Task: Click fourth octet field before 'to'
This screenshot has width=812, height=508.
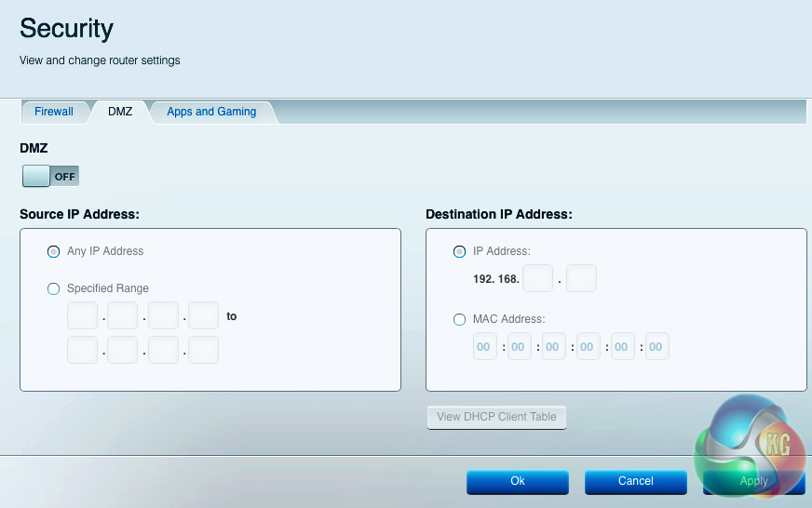Action: [204, 315]
